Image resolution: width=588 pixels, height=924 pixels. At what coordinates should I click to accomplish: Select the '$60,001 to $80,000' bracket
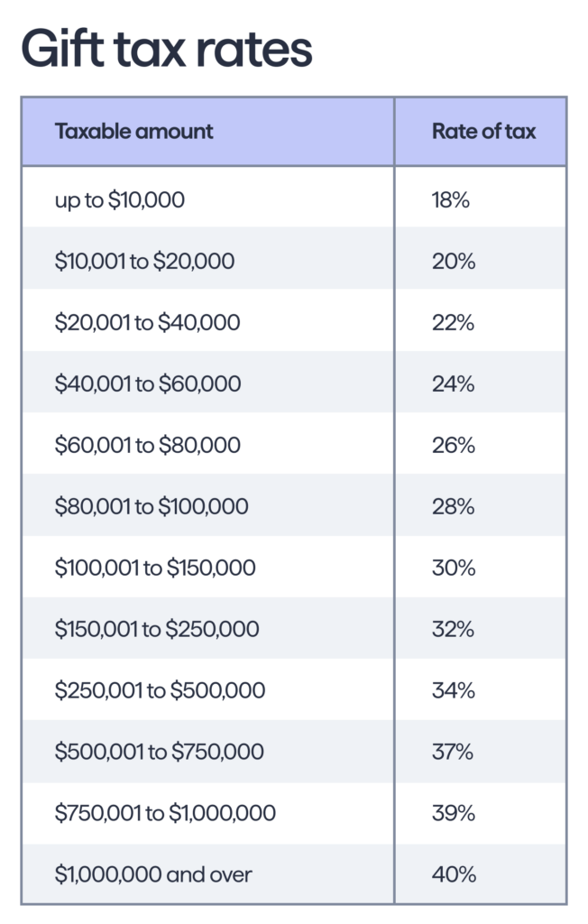[x=147, y=445]
